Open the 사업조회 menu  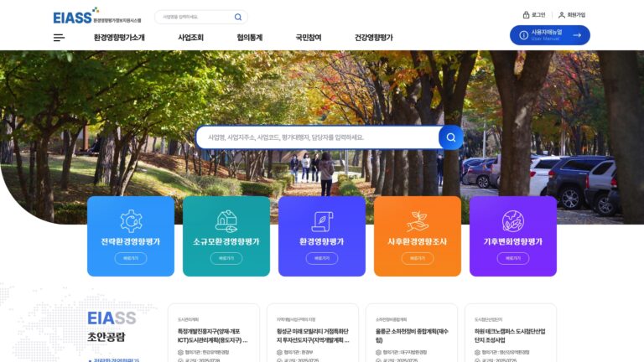point(190,38)
